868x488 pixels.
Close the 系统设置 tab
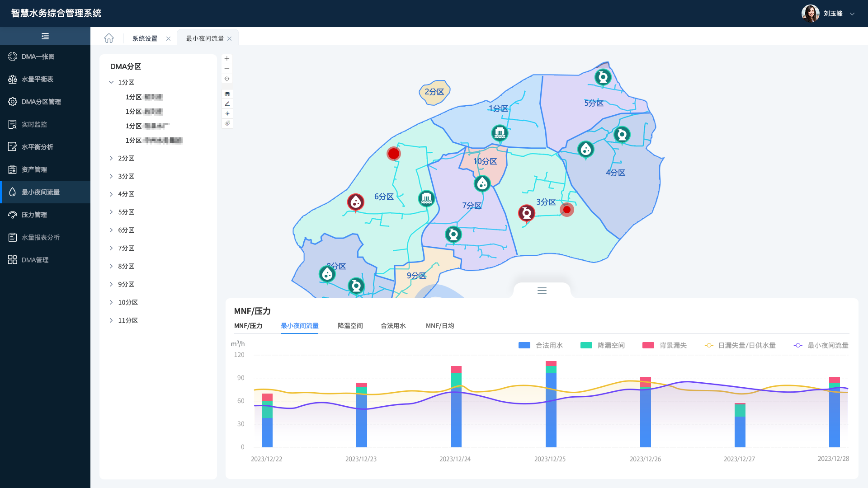click(169, 38)
